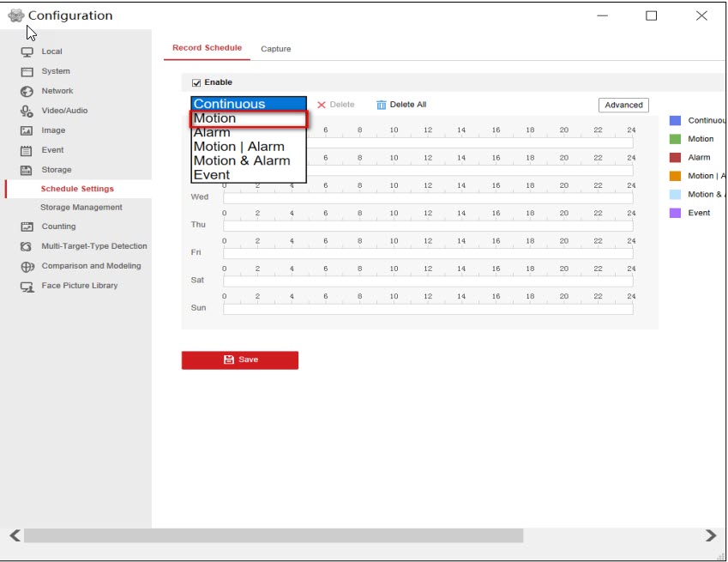Image resolution: width=728 pixels, height=562 pixels.
Task: Click the right arrow of horizontal scrollbar
Action: pyautogui.click(x=710, y=535)
